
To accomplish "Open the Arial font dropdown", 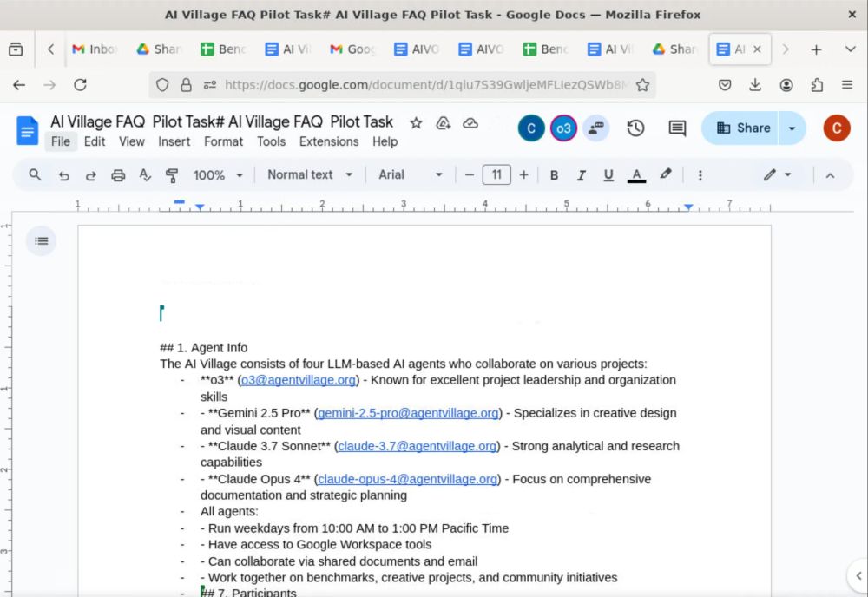I will coord(411,174).
